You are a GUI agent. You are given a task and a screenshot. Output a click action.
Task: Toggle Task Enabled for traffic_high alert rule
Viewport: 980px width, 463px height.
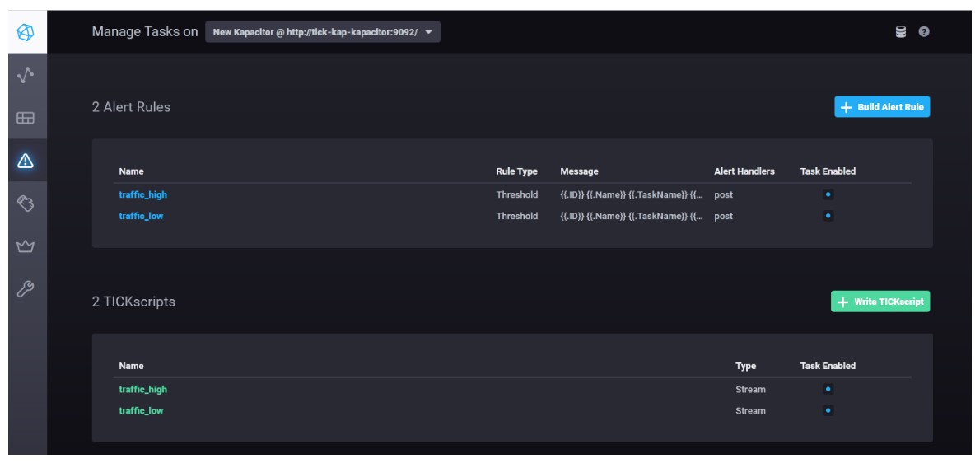tap(828, 194)
